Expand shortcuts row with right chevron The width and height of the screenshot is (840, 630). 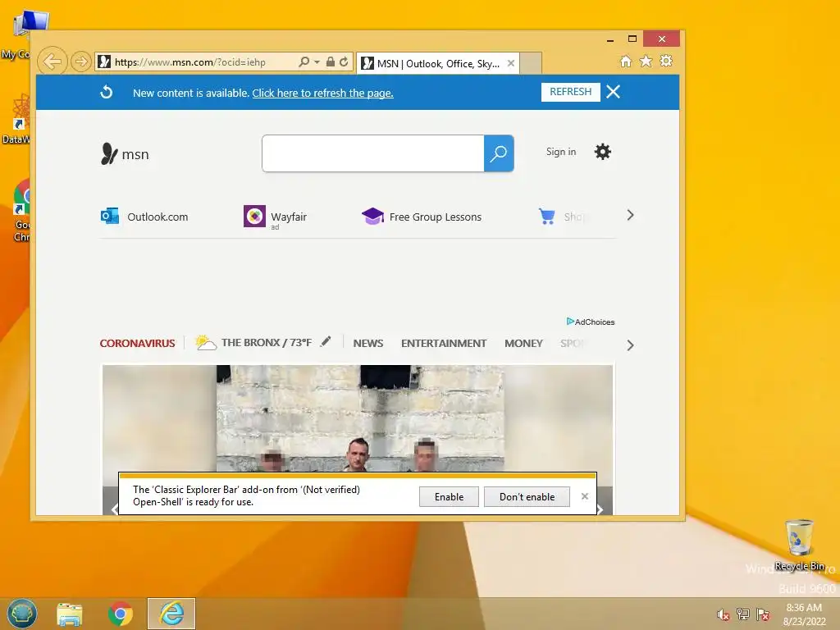631,216
